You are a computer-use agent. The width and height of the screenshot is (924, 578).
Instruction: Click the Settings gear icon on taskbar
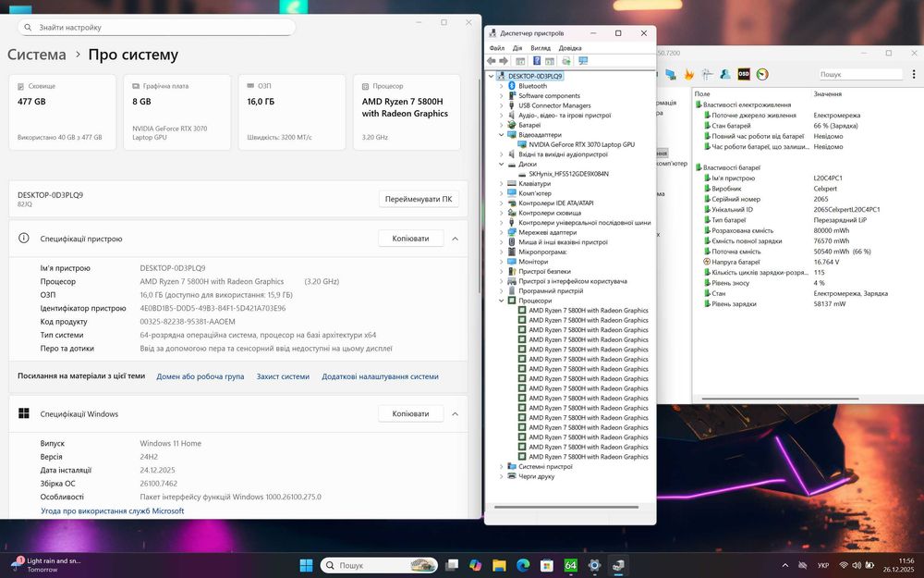(x=594, y=565)
